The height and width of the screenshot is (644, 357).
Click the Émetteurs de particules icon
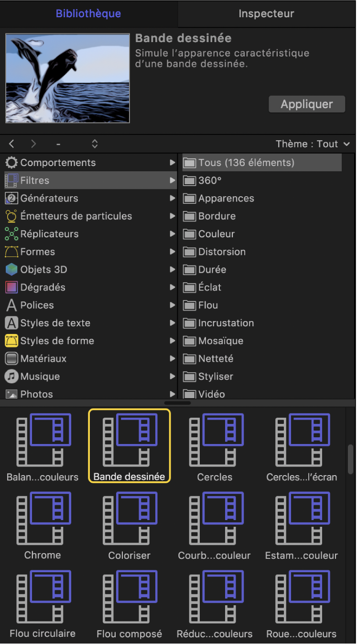(x=11, y=216)
